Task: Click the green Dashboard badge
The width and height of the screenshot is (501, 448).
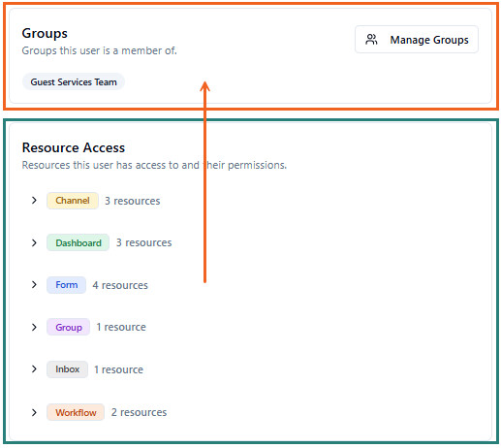Action: tap(78, 242)
